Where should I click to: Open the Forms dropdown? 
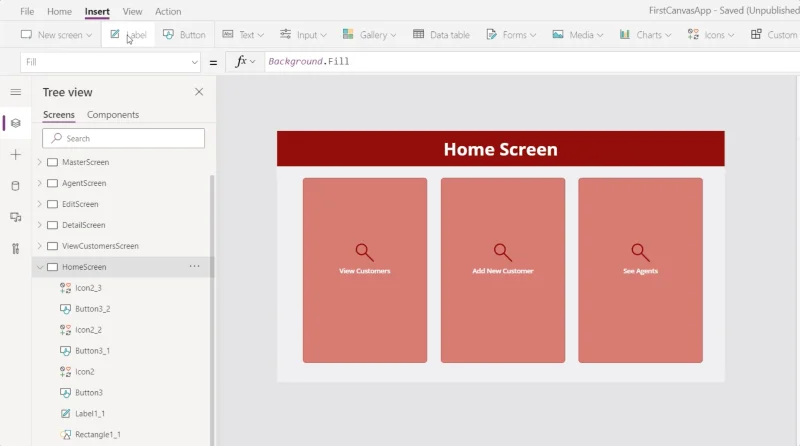[x=511, y=35]
